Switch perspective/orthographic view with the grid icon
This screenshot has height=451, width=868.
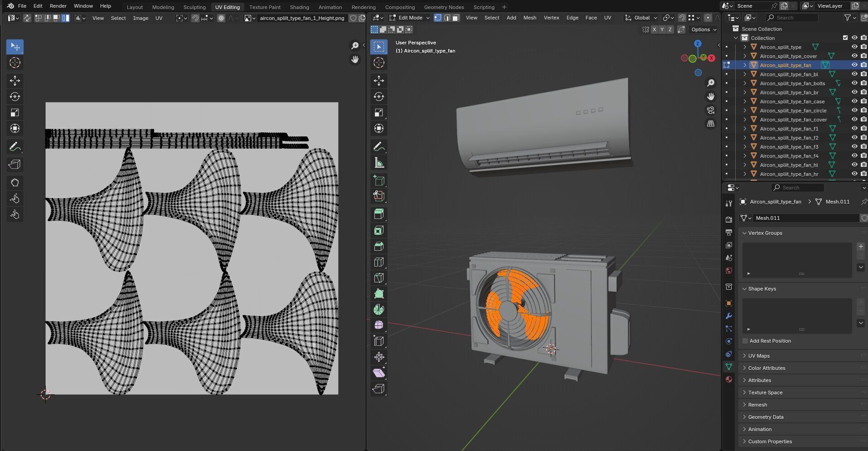pos(711,124)
